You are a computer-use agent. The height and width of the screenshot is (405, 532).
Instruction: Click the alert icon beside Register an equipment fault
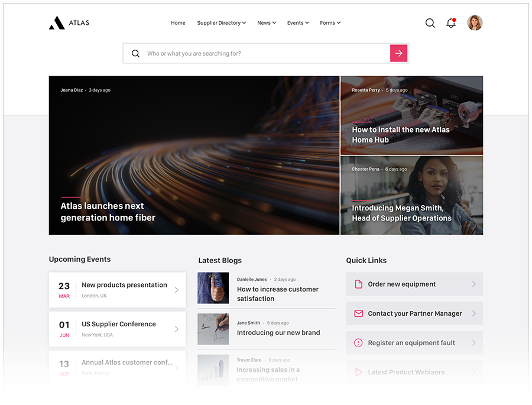(359, 342)
